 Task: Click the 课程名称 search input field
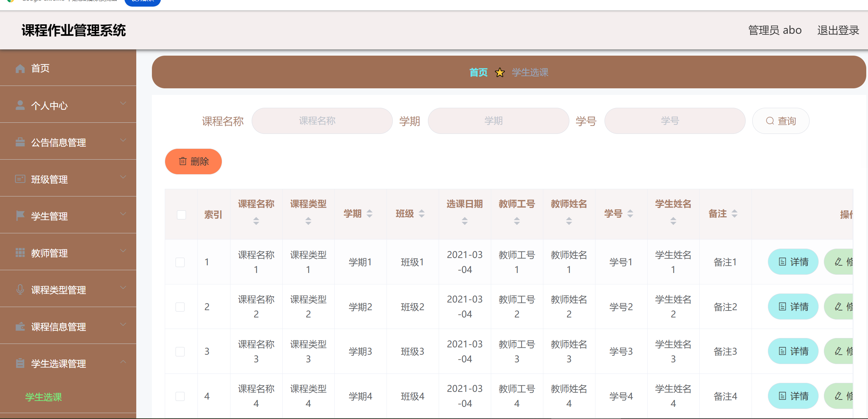point(322,121)
